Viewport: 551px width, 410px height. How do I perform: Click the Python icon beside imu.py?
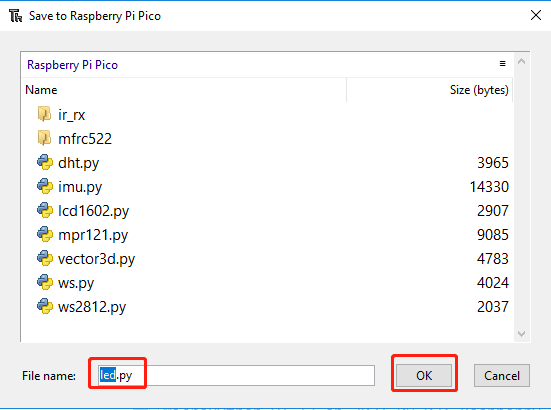(x=45, y=186)
